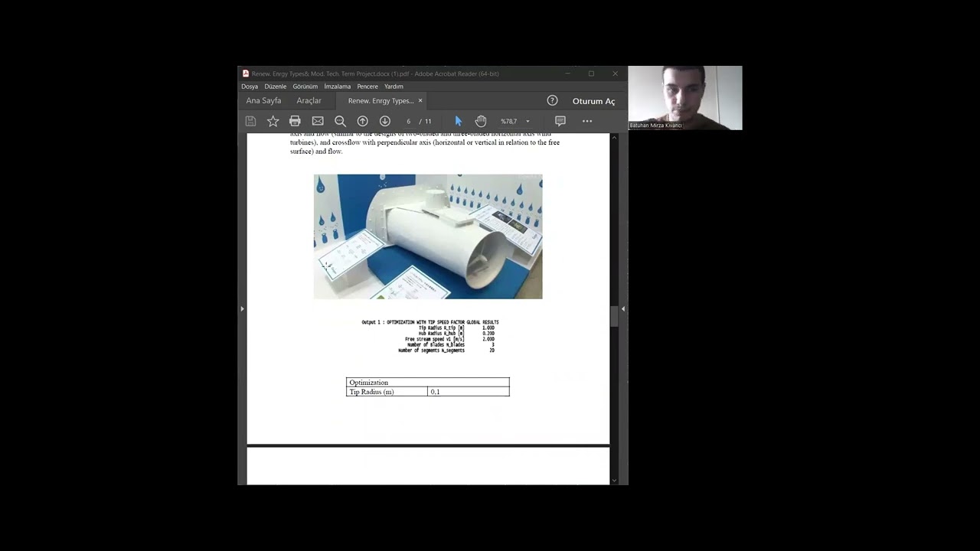The width and height of the screenshot is (980, 551).
Task: Open the zoom level dropdown arrow
Action: (x=528, y=121)
